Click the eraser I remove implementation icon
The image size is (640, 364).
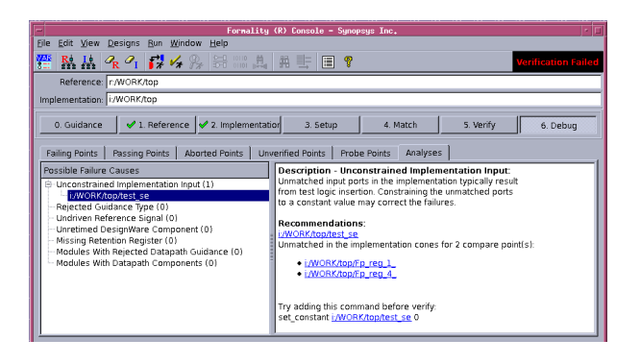click(132, 62)
